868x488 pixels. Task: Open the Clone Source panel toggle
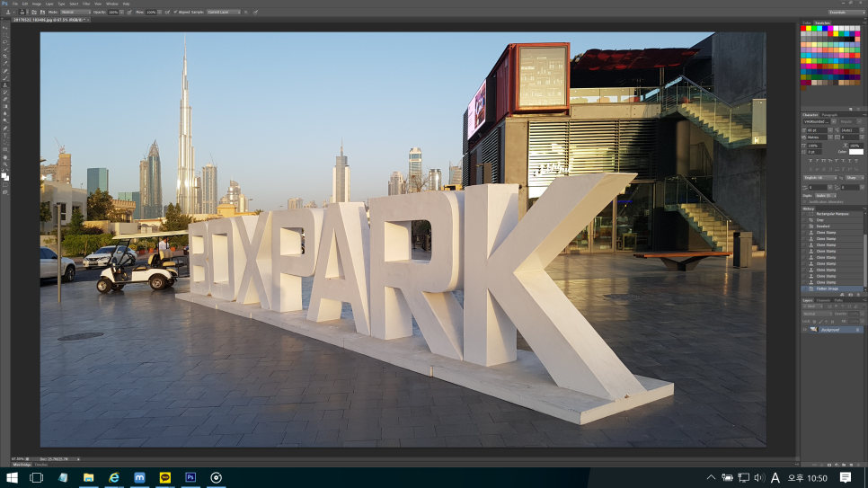tap(42, 13)
